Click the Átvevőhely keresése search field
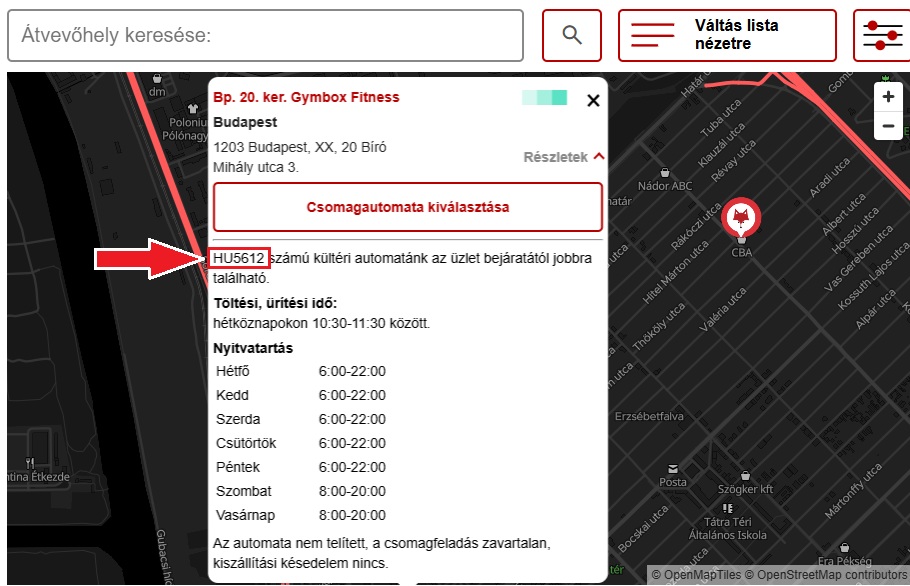Screen dimensions: 910x586 point(265,36)
